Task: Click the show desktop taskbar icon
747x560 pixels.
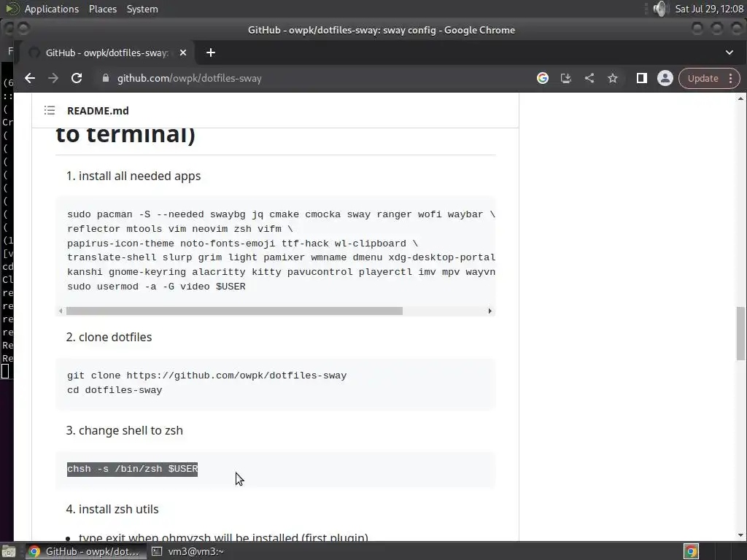Action: (9, 551)
